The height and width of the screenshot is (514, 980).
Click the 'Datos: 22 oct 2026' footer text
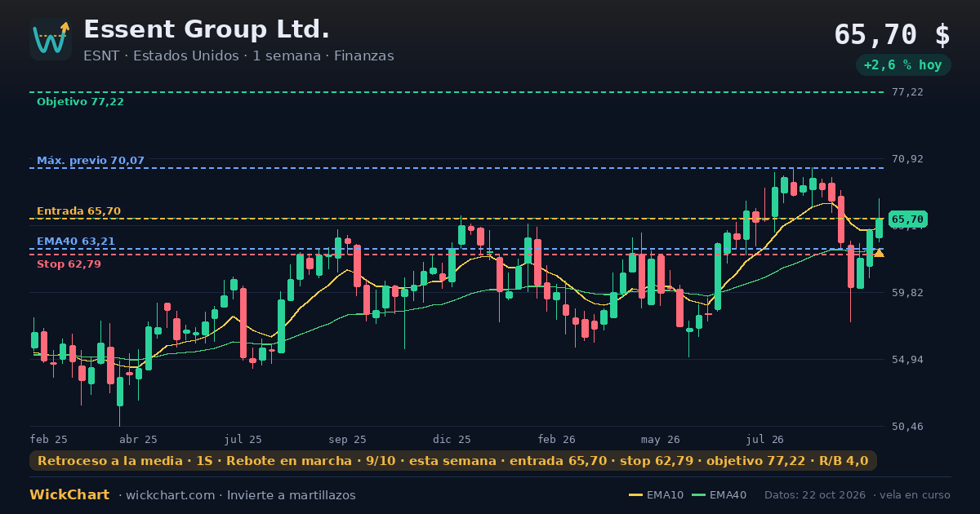coord(816,495)
